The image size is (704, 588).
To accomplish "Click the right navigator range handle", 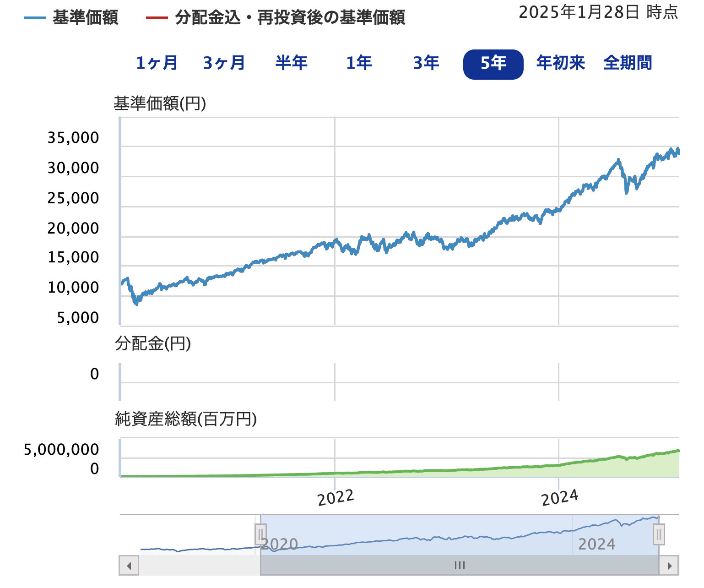I will pyautogui.click(x=659, y=534).
